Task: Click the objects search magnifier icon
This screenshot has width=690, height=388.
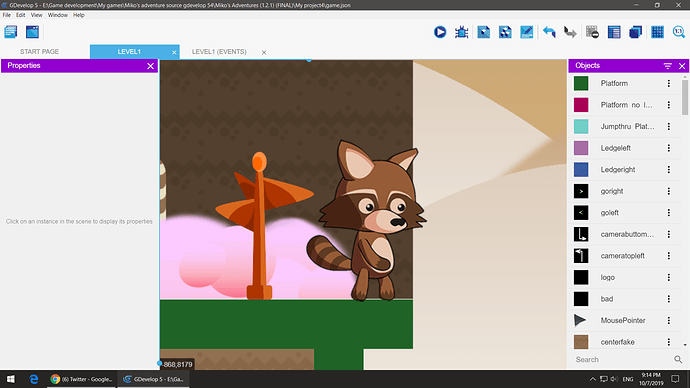Action: pyautogui.click(x=678, y=359)
